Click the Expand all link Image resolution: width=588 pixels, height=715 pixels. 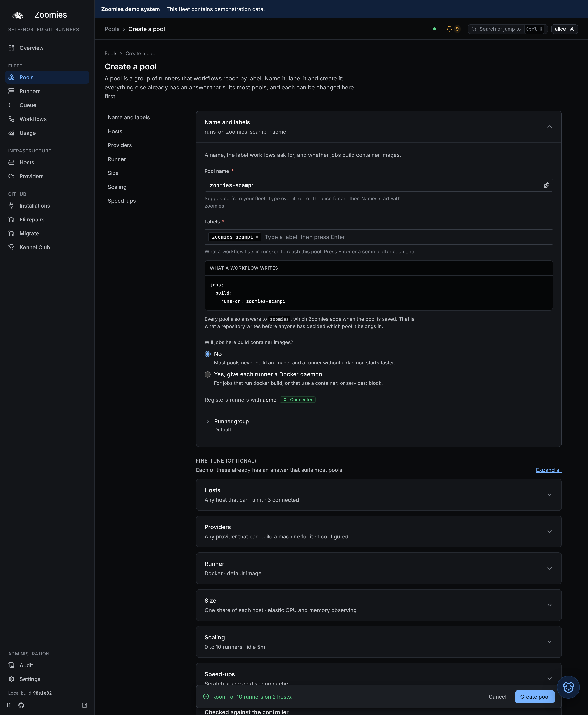(x=549, y=470)
